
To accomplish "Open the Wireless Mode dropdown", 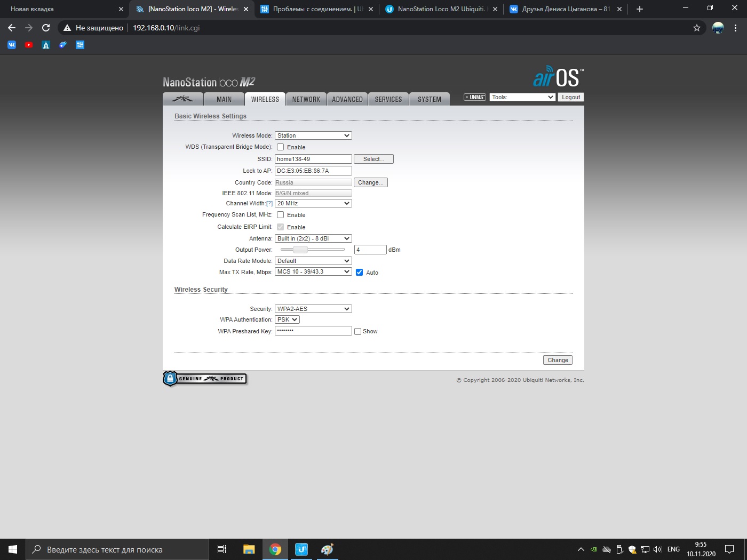I will coord(313,135).
